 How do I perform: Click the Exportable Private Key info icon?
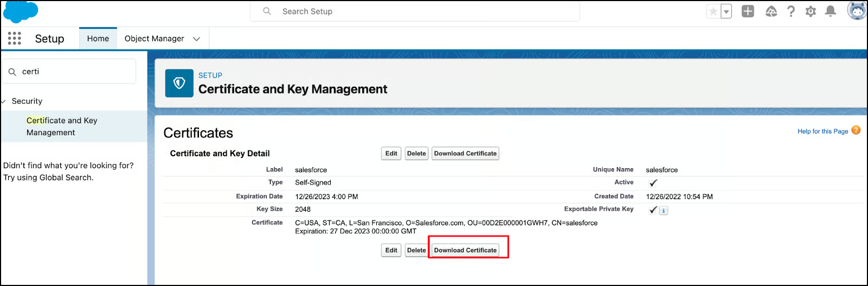664,211
